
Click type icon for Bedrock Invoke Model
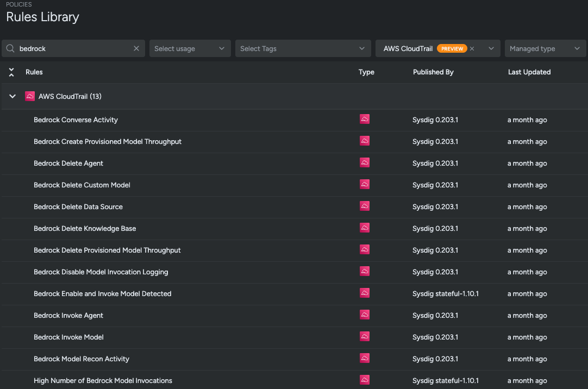(365, 336)
